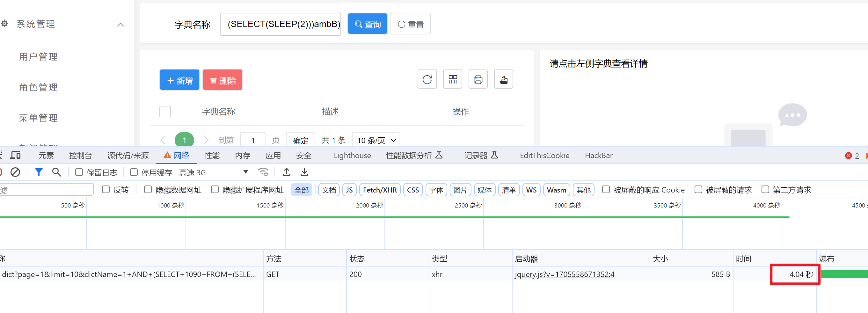Sort by the 状态 column header
The height and width of the screenshot is (313, 868).
tap(388, 259)
